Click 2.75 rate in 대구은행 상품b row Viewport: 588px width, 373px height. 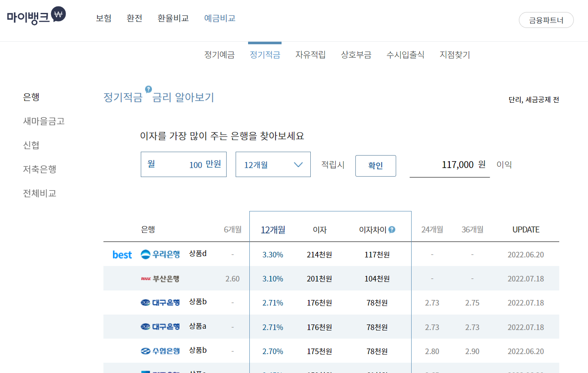coord(472,303)
